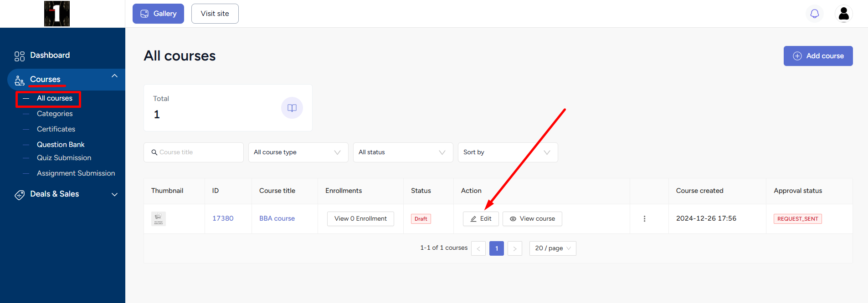Click the Thumbnail column header
868x303 pixels.
point(167,191)
